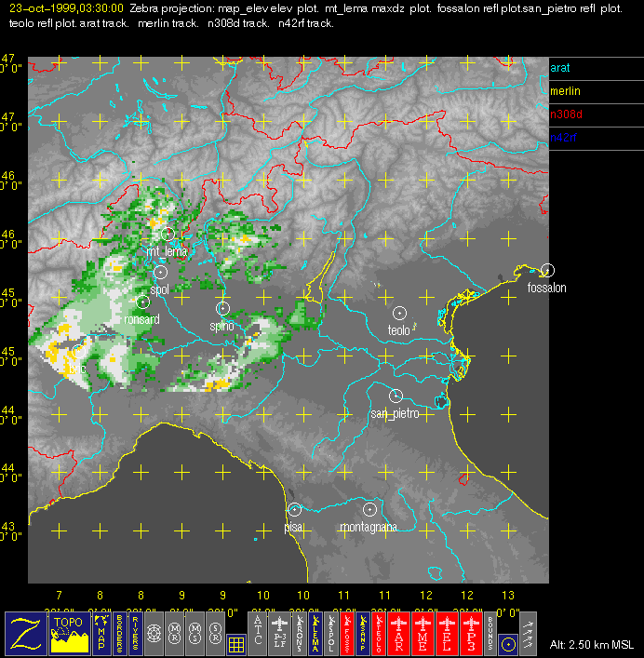Click the wind arrows icon
The height and width of the screenshot is (658, 644).
[x=530, y=634]
